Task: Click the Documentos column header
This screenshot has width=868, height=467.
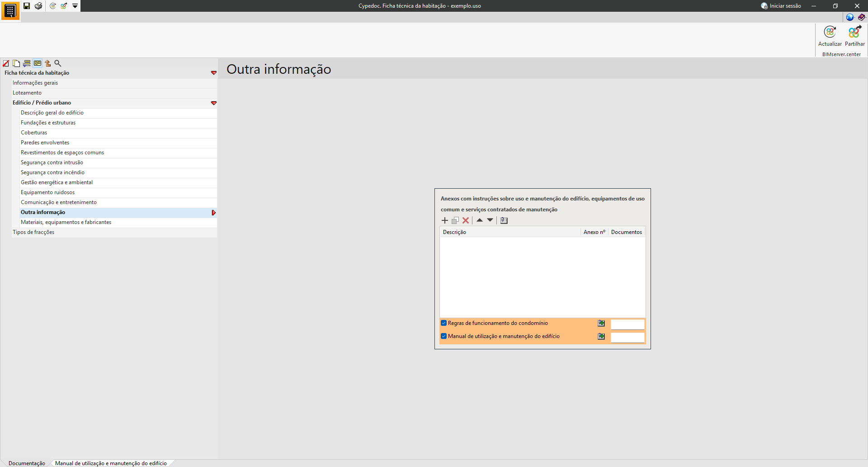Action: pyautogui.click(x=627, y=232)
